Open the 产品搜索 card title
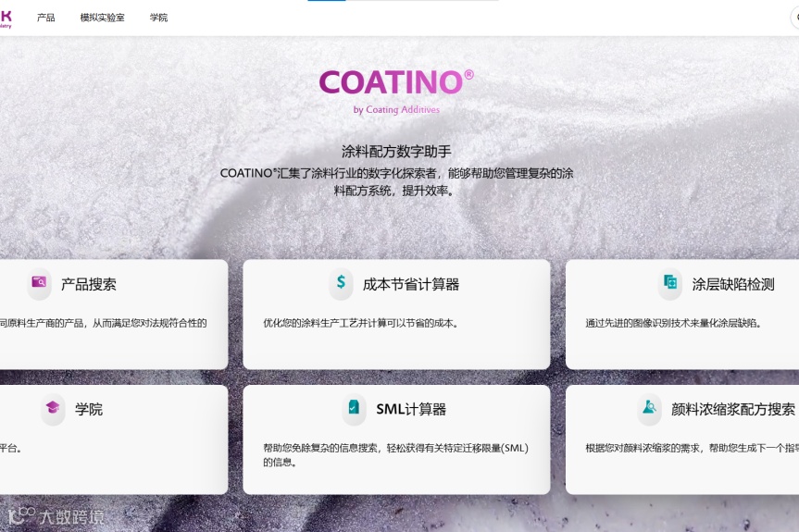The image size is (799, 532). (x=89, y=284)
